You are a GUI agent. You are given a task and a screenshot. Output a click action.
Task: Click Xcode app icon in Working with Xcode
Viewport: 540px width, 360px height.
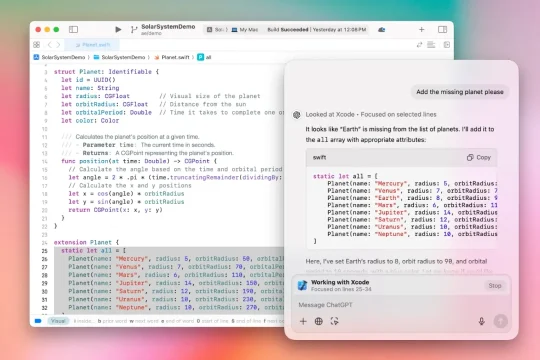point(302,285)
